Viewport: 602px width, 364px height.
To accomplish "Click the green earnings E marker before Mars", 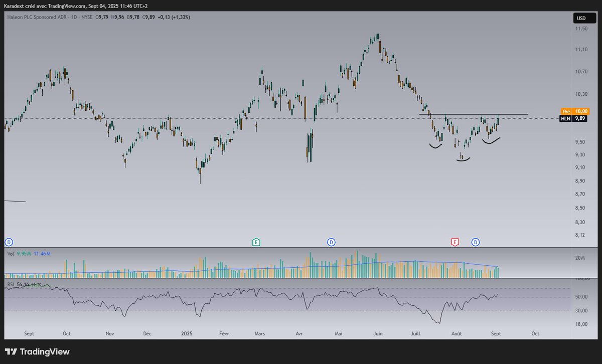I will (x=256, y=242).
